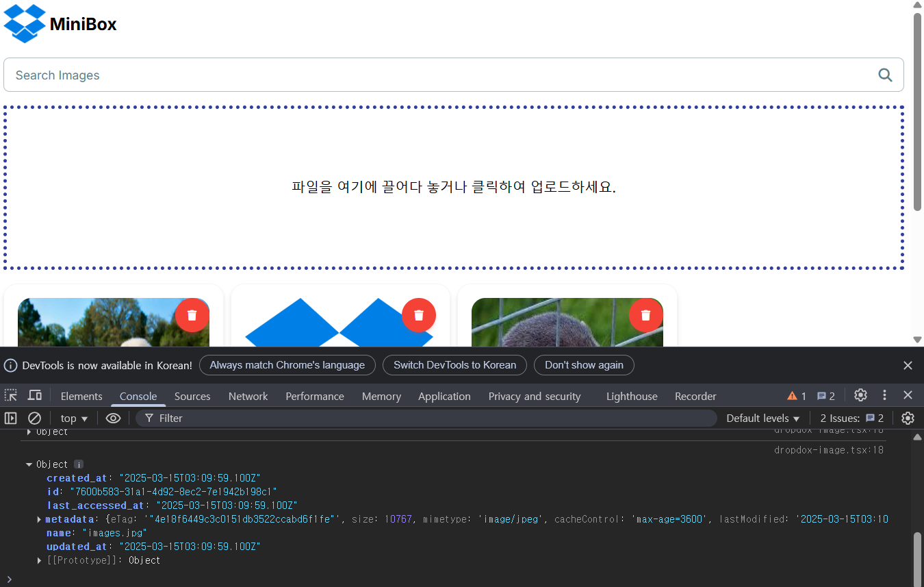Open the Lighthouse tab

(632, 396)
